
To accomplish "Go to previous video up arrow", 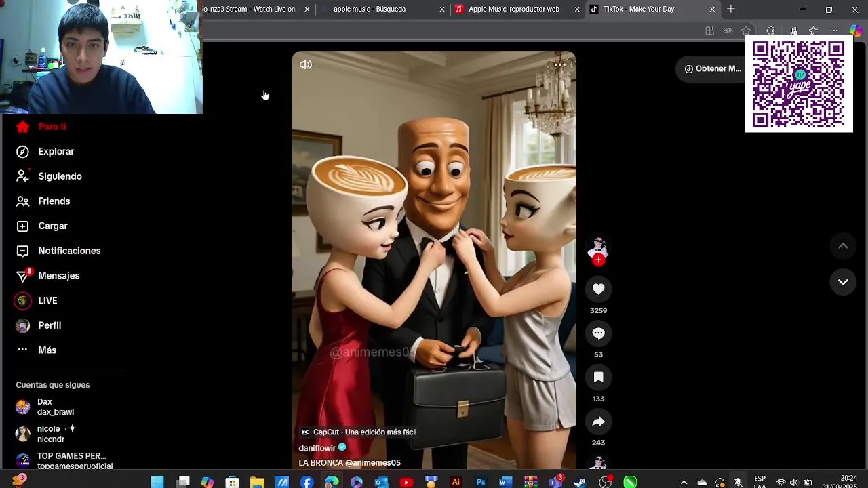I will pyautogui.click(x=843, y=246).
